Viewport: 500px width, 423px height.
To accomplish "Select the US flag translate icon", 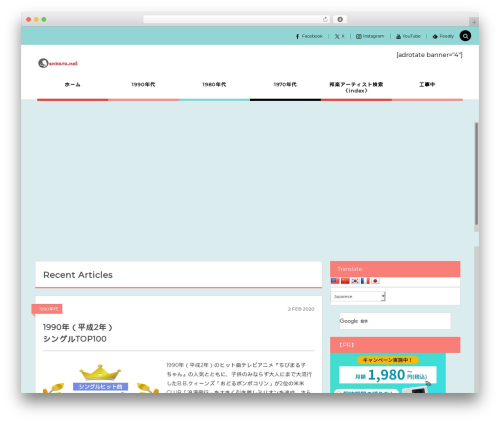I will pyautogui.click(x=335, y=281).
